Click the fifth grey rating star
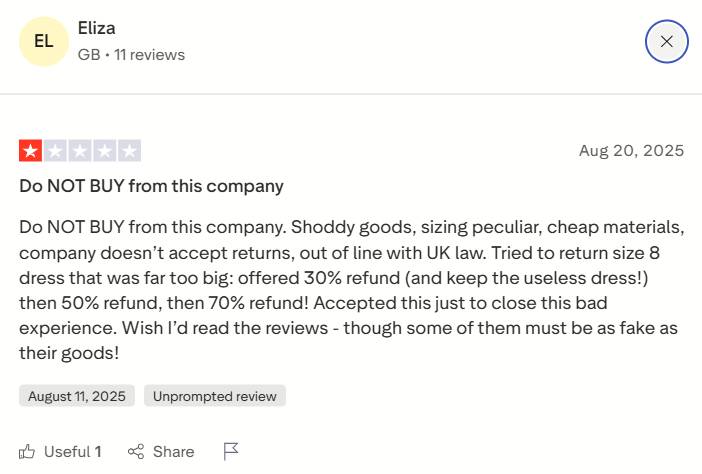The width and height of the screenshot is (702, 474). tap(130, 152)
